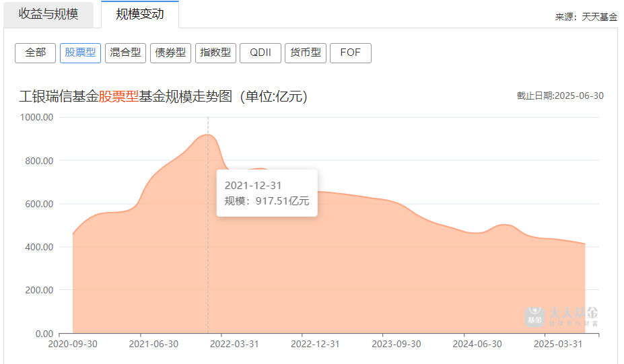Click the chart title 工银瑞信基金股票型基金规模走势图
The width and height of the screenshot is (624, 364).
[x=163, y=96]
